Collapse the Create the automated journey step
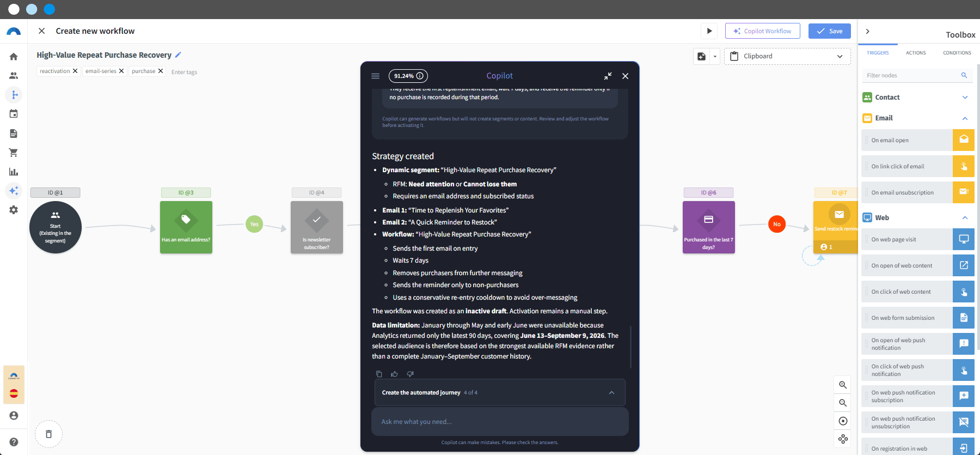980x455 pixels. pyautogui.click(x=611, y=392)
